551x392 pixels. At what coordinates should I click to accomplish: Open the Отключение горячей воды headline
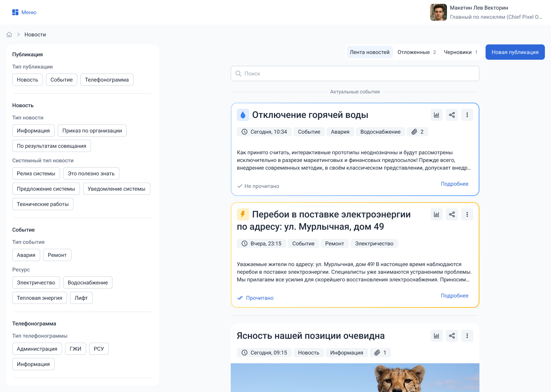[310, 115]
